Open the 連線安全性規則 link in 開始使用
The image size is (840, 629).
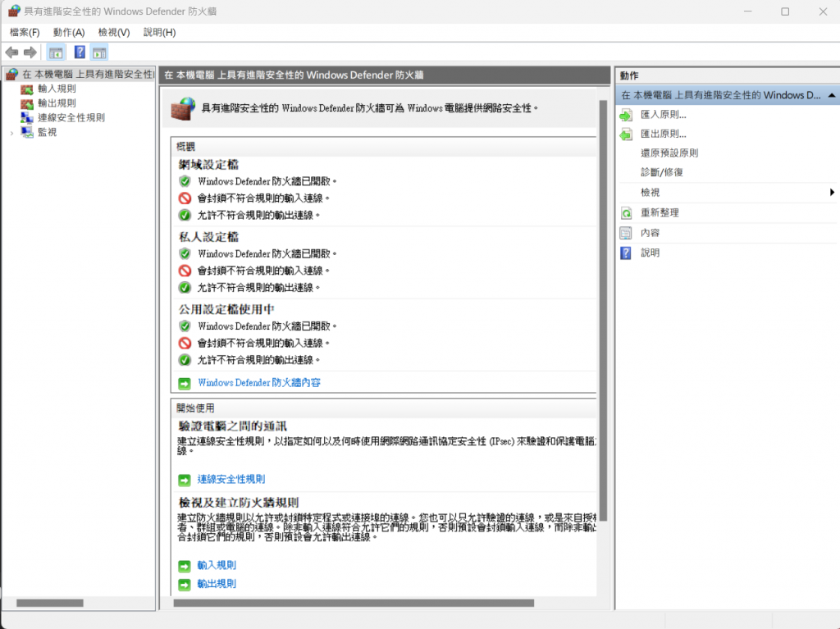pos(231,480)
